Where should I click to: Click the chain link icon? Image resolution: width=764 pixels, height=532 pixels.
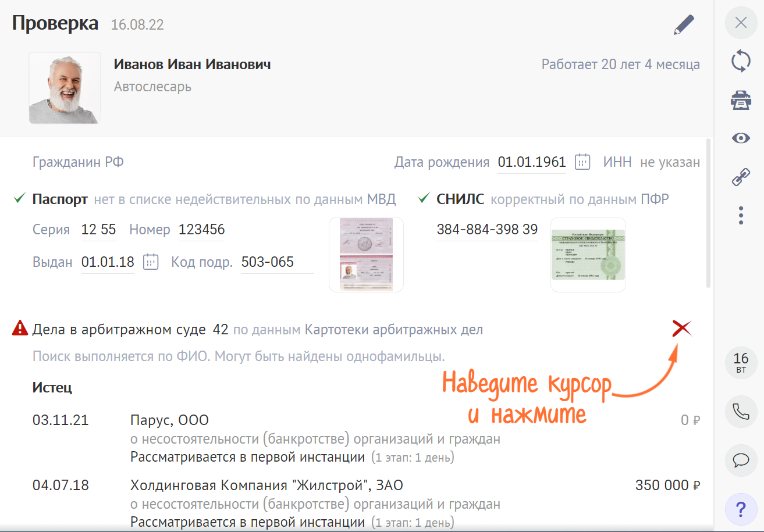tap(741, 177)
